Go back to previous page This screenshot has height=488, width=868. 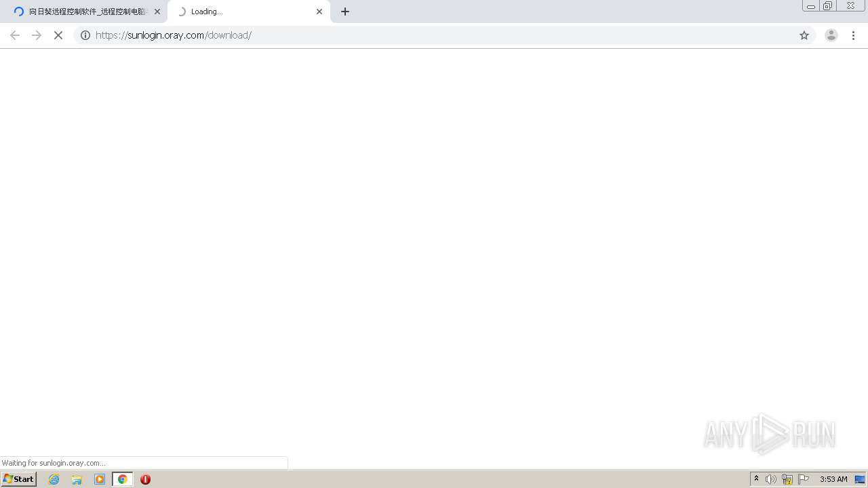(15, 35)
